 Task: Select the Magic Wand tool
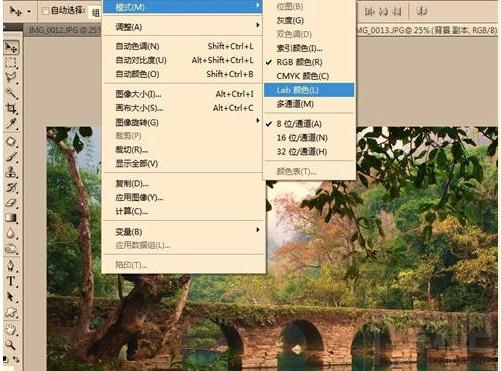click(x=11, y=92)
